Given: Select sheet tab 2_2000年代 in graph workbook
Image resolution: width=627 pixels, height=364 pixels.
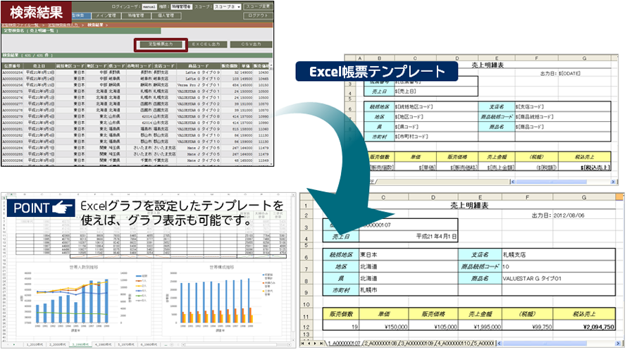Looking at the screenshot, I should tap(58, 344).
